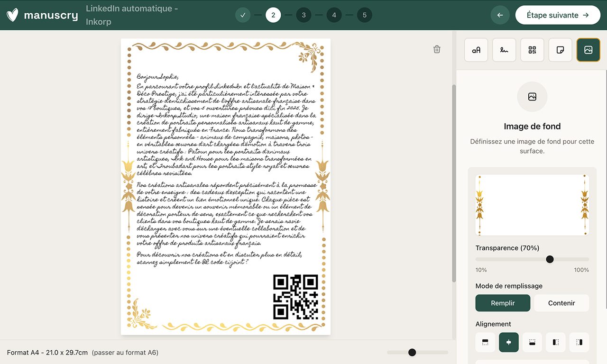Click the Étape suivante button

557,15
